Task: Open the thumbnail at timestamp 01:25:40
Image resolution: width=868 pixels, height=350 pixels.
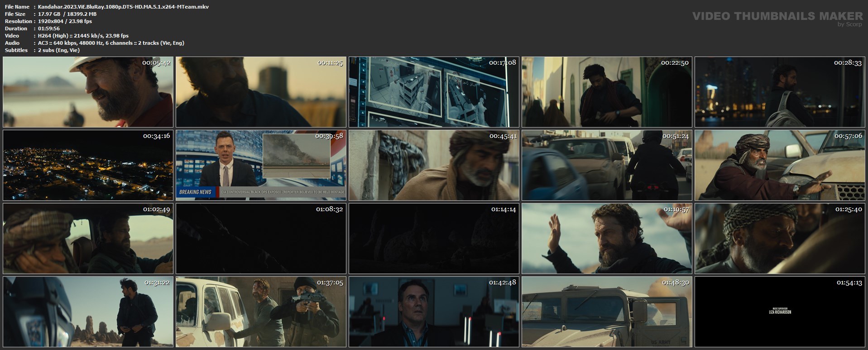Action: click(780, 239)
